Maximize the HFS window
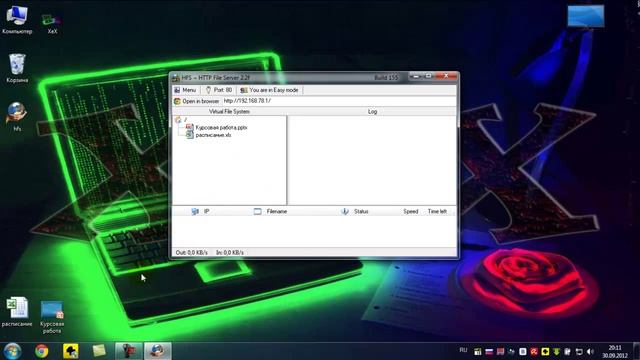640x360 pixels. point(428,76)
